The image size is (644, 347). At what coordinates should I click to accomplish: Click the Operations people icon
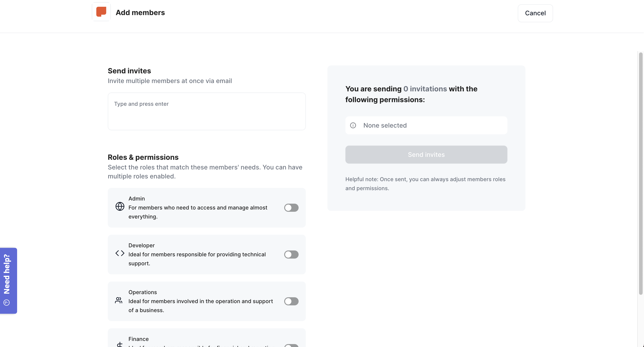[119, 300]
